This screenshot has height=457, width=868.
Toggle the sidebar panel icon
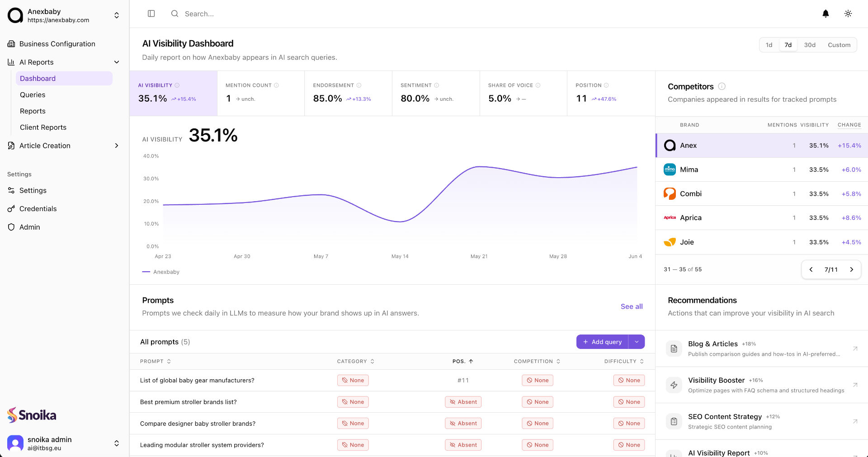(x=151, y=14)
